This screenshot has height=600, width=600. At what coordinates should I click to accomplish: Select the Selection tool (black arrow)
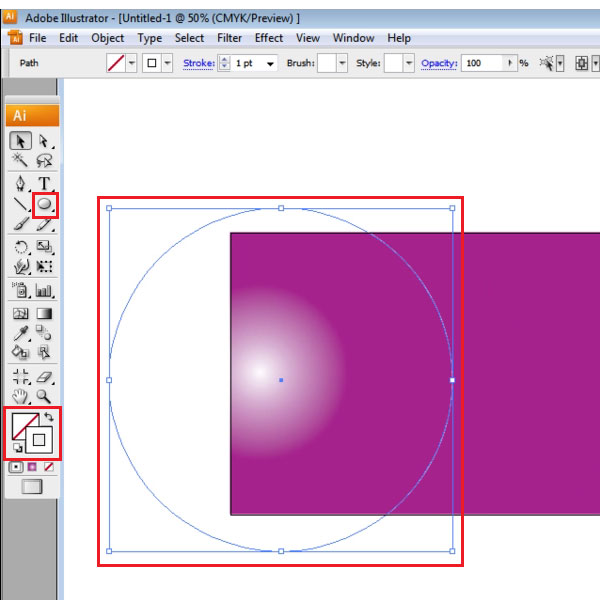[20, 141]
